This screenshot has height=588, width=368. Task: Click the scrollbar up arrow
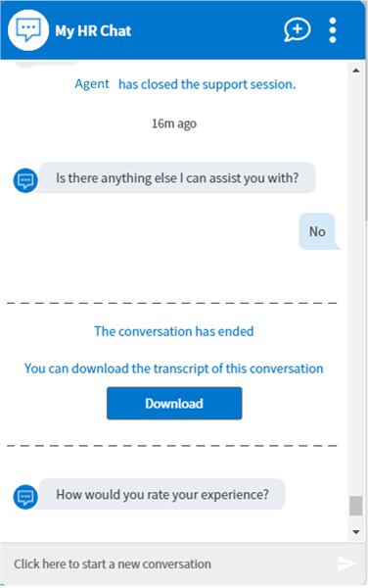(x=356, y=71)
